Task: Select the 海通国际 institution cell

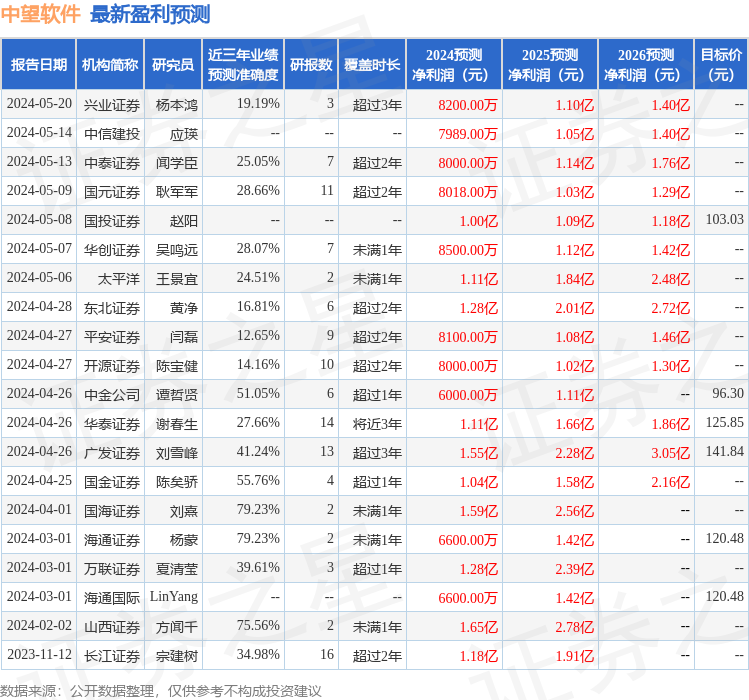Action: click(x=112, y=598)
